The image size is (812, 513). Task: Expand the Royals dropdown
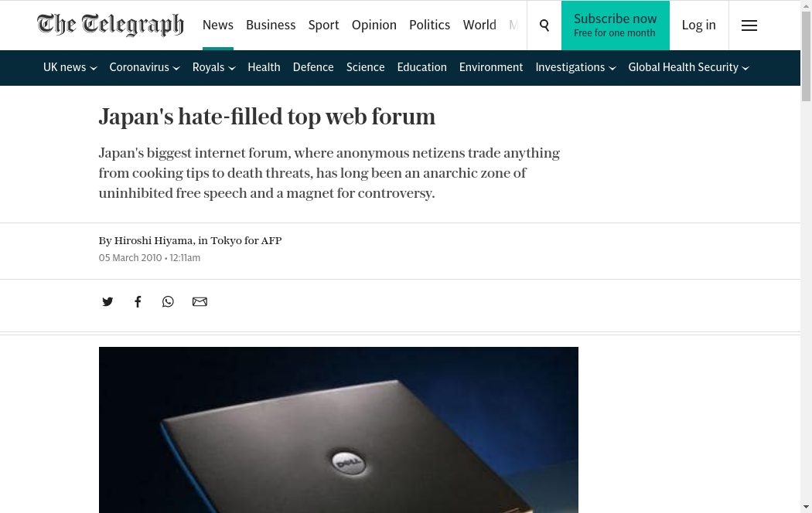click(x=214, y=67)
